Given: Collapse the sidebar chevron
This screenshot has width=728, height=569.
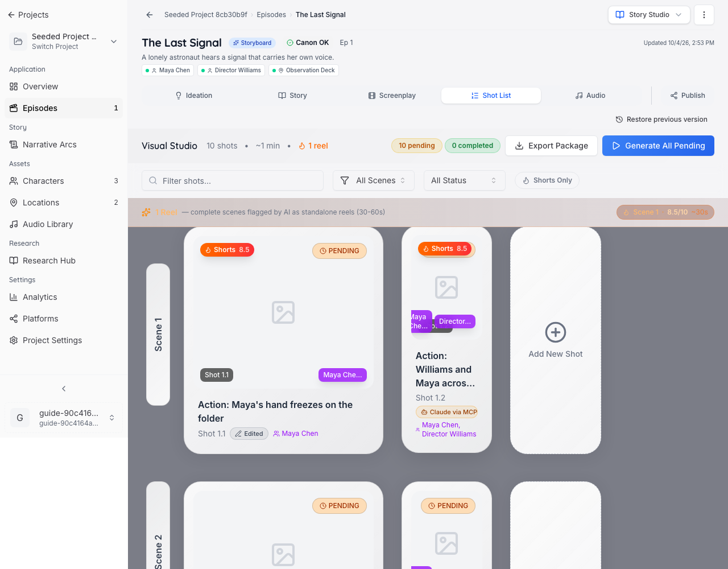Looking at the screenshot, I should [x=64, y=389].
